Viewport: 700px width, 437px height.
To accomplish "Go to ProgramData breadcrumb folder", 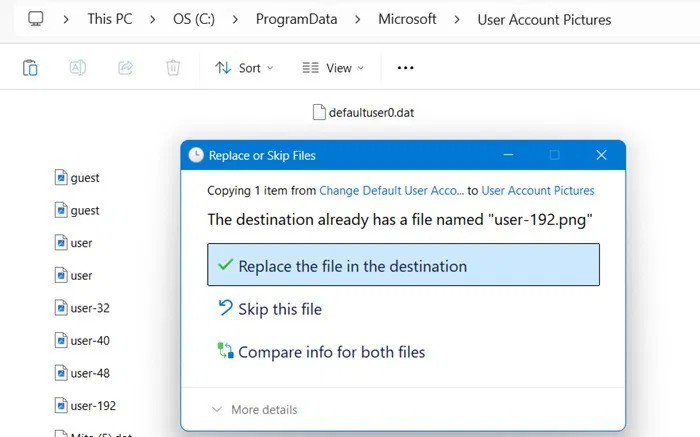I will [296, 19].
